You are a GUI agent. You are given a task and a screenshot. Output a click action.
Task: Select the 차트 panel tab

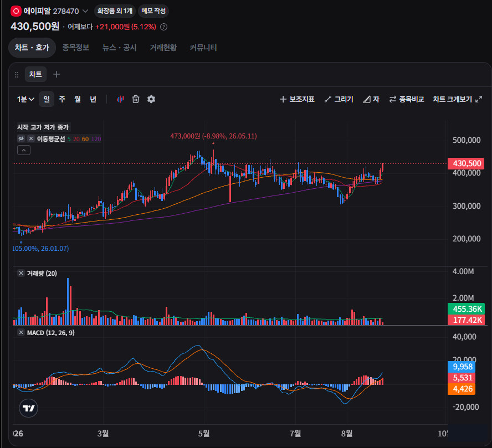(35, 74)
